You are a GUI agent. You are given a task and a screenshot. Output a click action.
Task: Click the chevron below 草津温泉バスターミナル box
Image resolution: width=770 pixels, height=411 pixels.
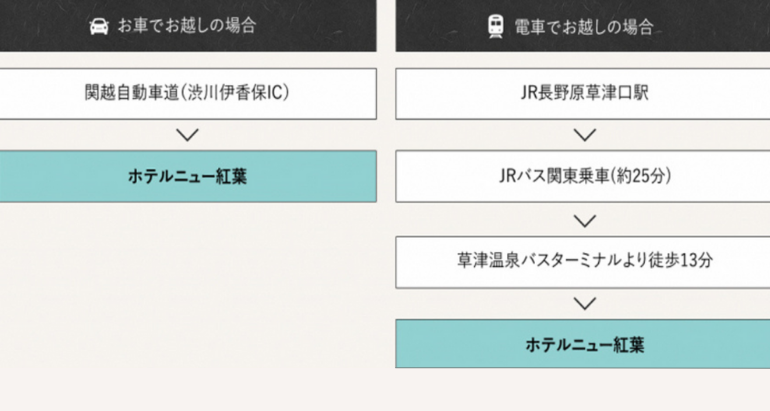pos(585,303)
